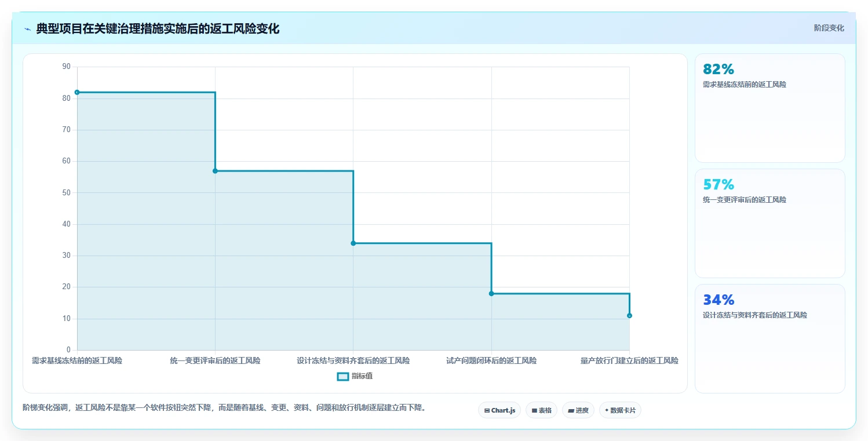This screenshot has width=868, height=441.
Task: Click the 表格 tag
Action: click(541, 410)
